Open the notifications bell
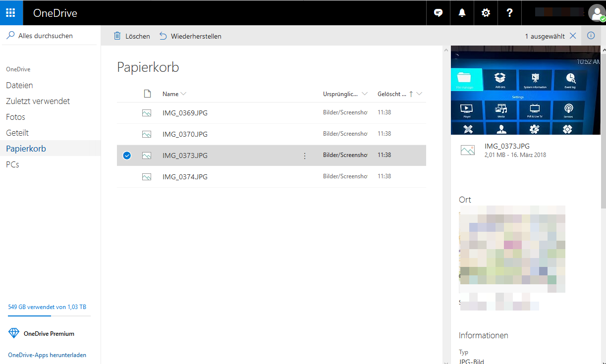The width and height of the screenshot is (606, 364). 462,13
